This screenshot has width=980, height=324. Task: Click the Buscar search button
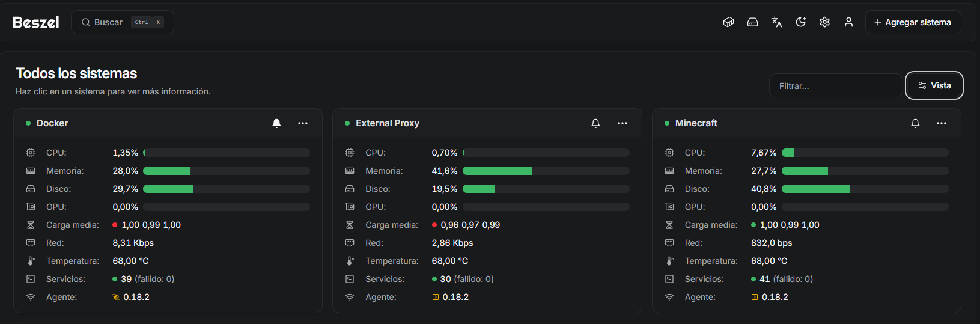coord(123,22)
